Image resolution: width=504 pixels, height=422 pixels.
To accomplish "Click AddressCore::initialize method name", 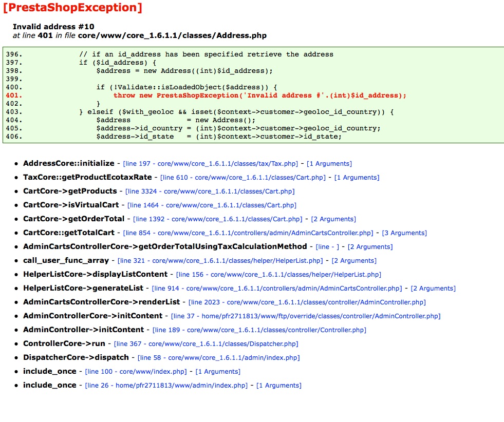I will pyautogui.click(x=68, y=163).
